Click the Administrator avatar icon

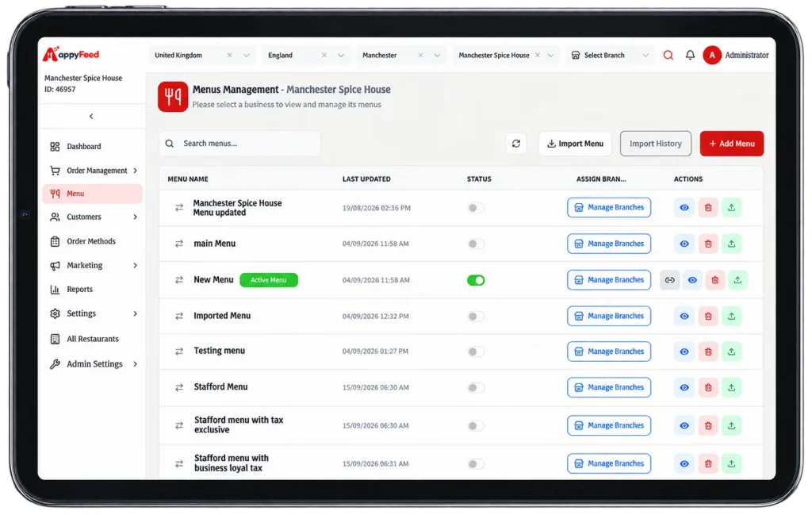click(x=712, y=55)
